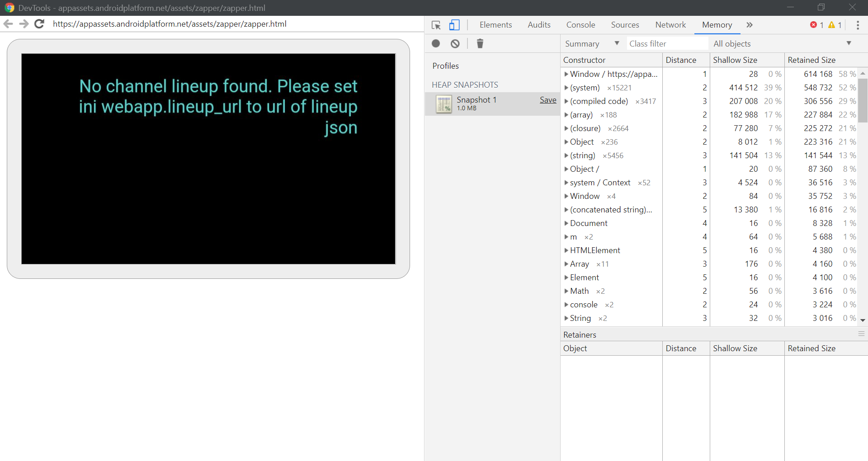Click the scrollbar up arrow
Image resolution: width=868 pixels, height=461 pixels.
pyautogui.click(x=863, y=73)
